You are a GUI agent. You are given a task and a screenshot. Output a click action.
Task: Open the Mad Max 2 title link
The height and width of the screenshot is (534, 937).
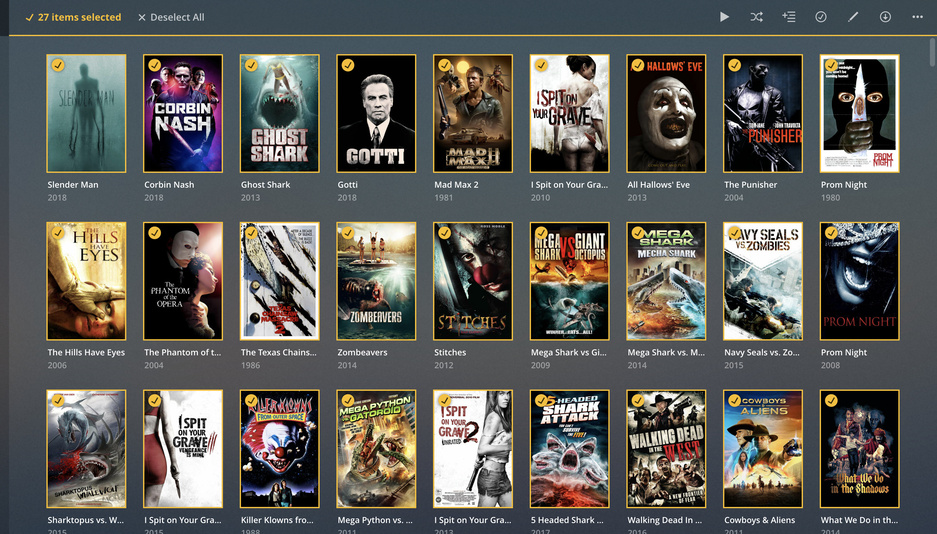pos(456,185)
